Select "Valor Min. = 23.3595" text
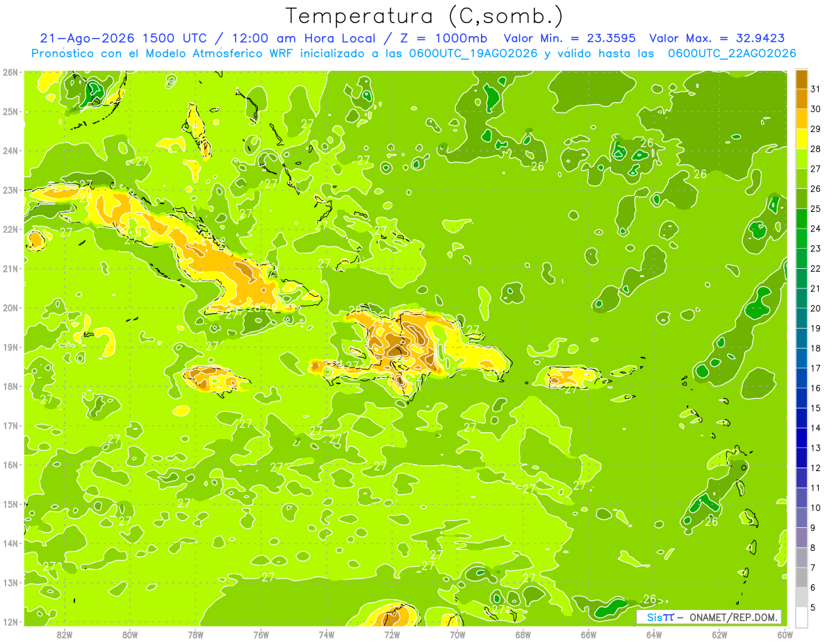Screen dimensions: 834x644 click(x=570, y=38)
